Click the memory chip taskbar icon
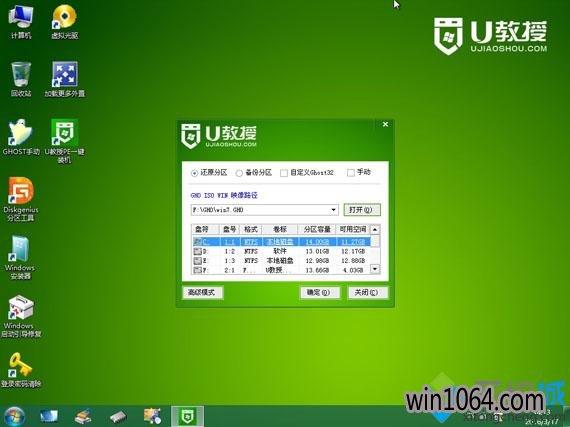 pos(118,416)
